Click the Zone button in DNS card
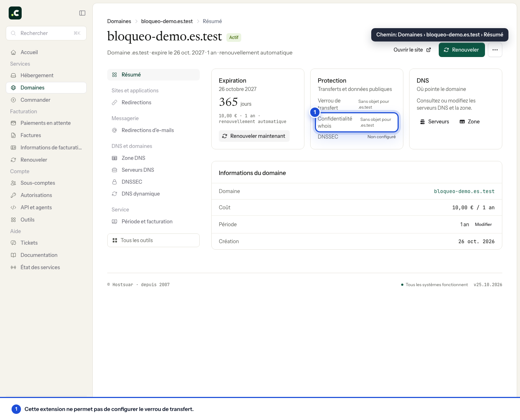 point(470,122)
